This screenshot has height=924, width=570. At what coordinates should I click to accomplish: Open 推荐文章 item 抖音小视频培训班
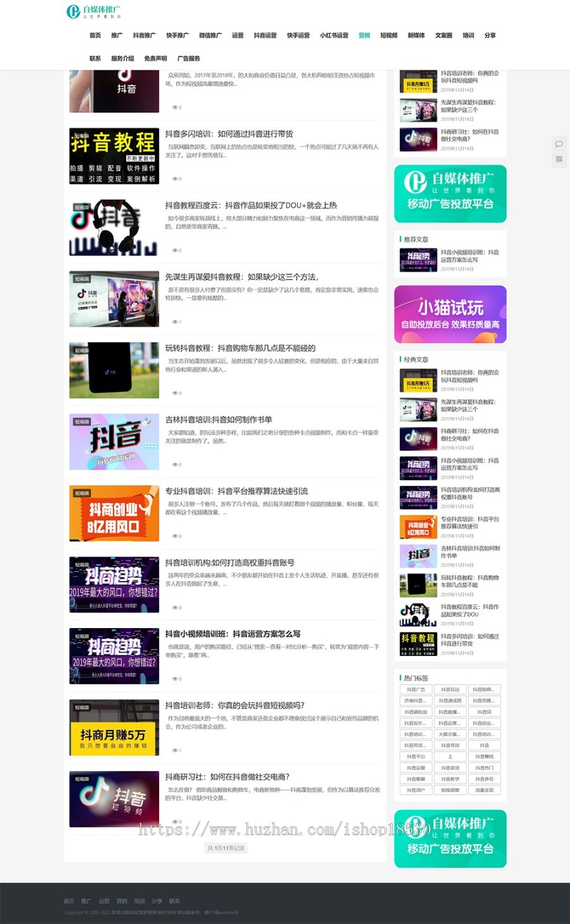[470, 256]
